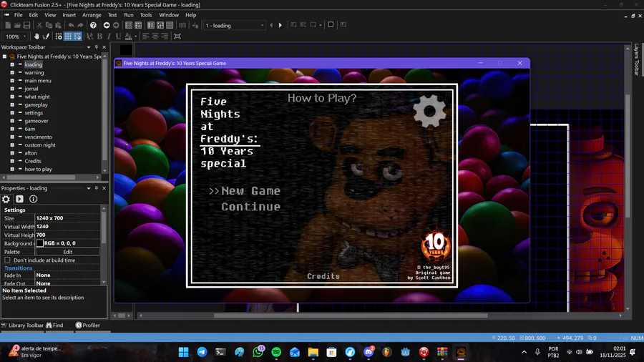Expand the 'custom night' frame node
This screenshot has height=362, width=644.
[x=12, y=145]
